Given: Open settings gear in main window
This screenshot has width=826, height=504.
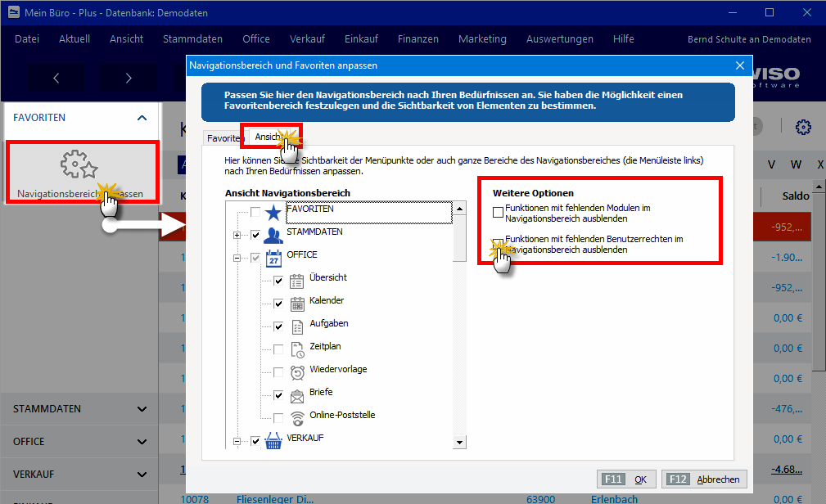Looking at the screenshot, I should [x=803, y=127].
